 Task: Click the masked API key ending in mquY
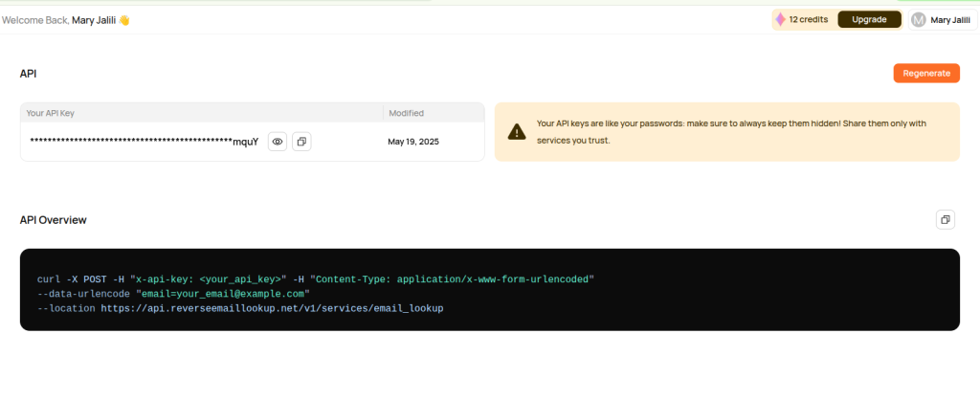145,142
